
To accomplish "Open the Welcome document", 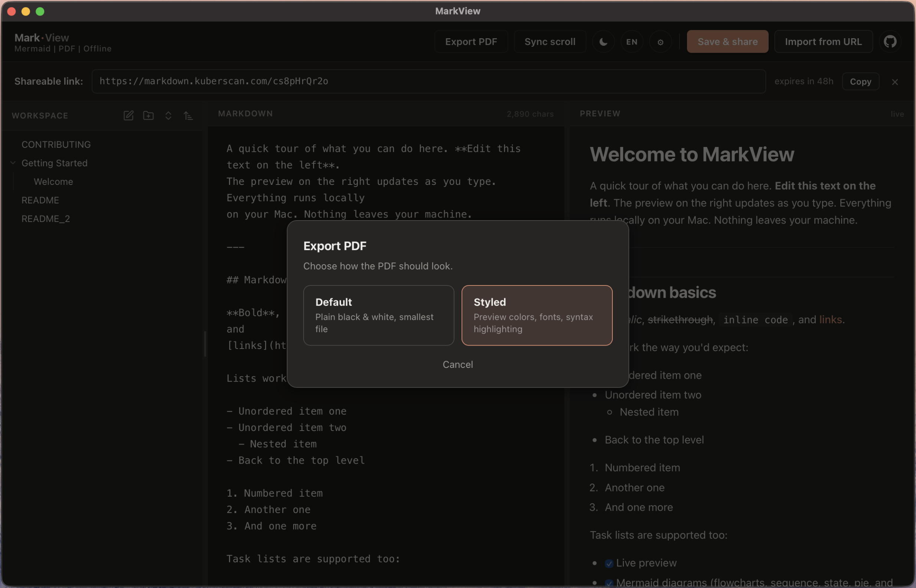I will 53,182.
